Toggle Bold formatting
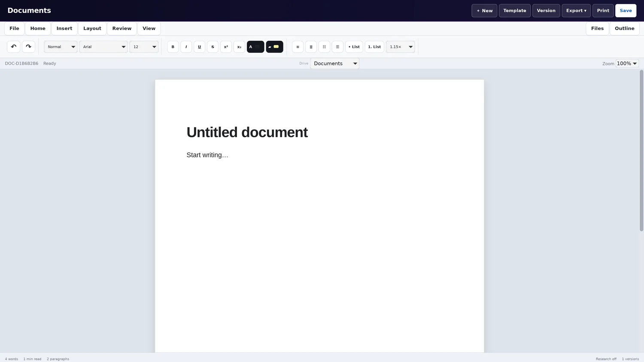 click(173, 47)
